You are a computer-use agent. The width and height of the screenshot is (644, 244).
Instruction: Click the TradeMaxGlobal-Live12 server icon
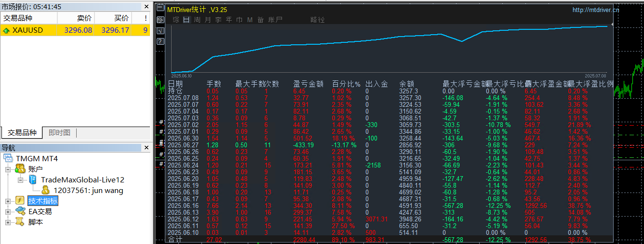coord(33,180)
